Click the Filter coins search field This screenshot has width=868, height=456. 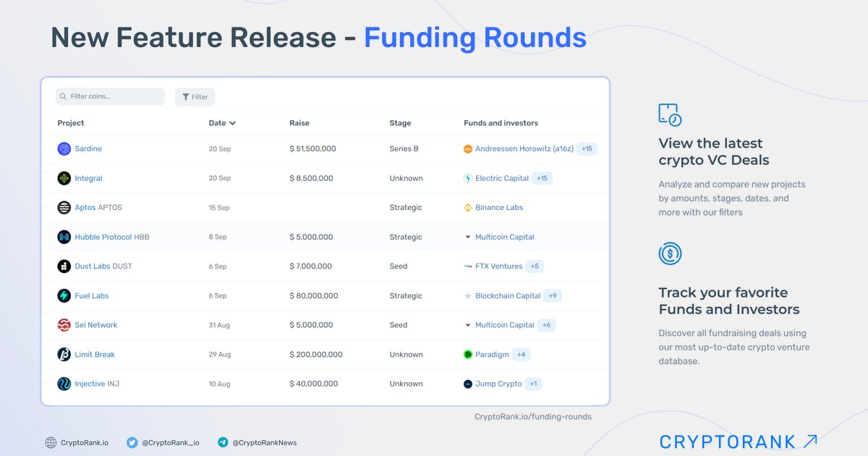[x=111, y=97]
